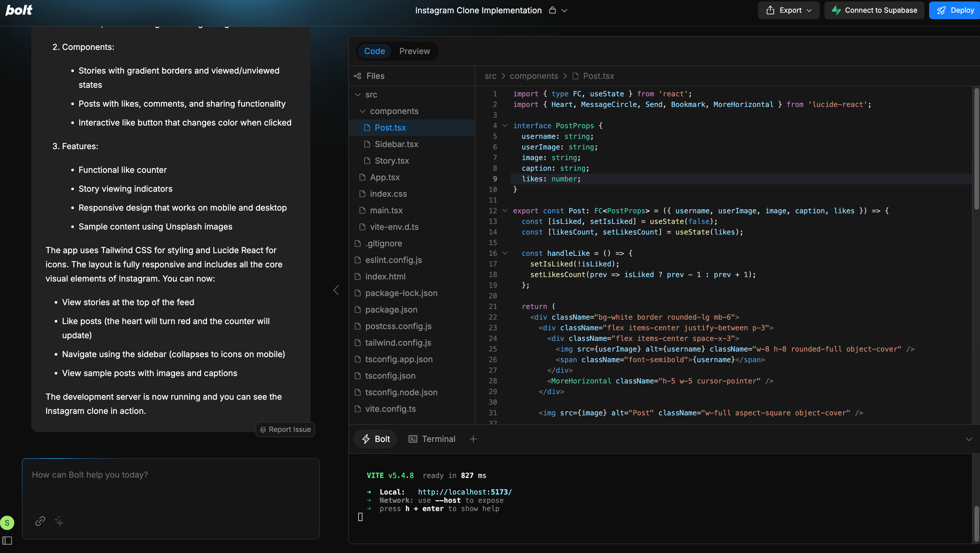The height and width of the screenshot is (553, 980).
Task: Click the Supabase bolt icon
Action: 836,10
